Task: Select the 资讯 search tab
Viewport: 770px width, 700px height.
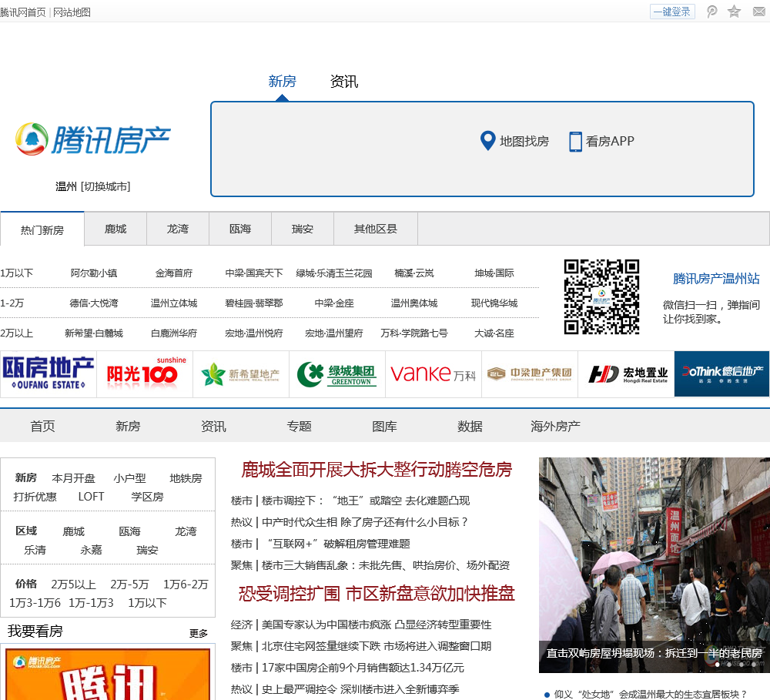Action: coord(343,81)
